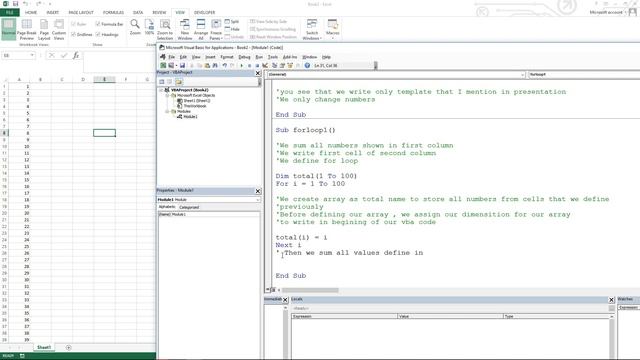Open Freeze Panes dropdown
Image resolution: width=640 pixels, height=360 pixels.
click(x=216, y=29)
